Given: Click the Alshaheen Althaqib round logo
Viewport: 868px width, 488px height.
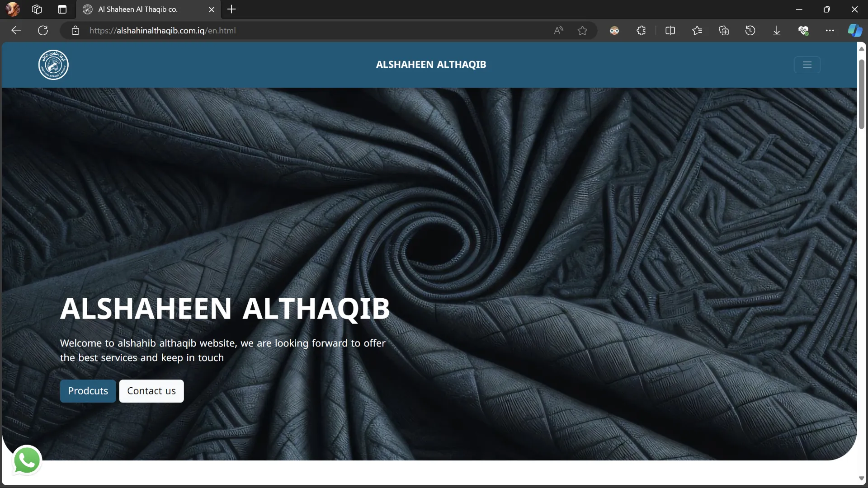Looking at the screenshot, I should click(x=53, y=65).
